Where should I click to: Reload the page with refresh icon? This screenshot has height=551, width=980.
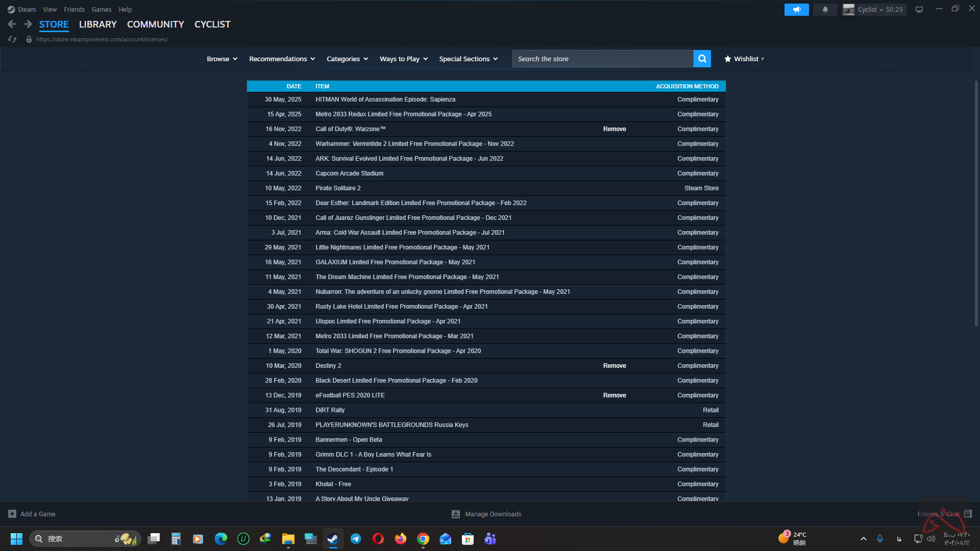pyautogui.click(x=12, y=39)
